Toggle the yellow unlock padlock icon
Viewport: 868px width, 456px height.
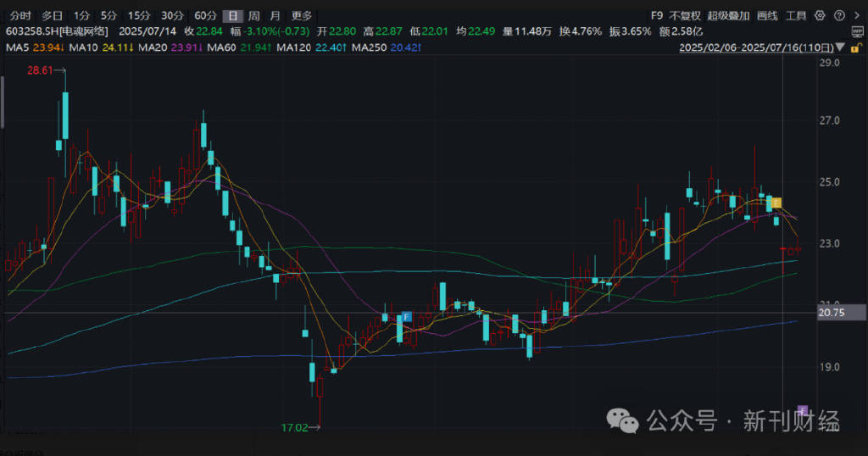click(856, 47)
